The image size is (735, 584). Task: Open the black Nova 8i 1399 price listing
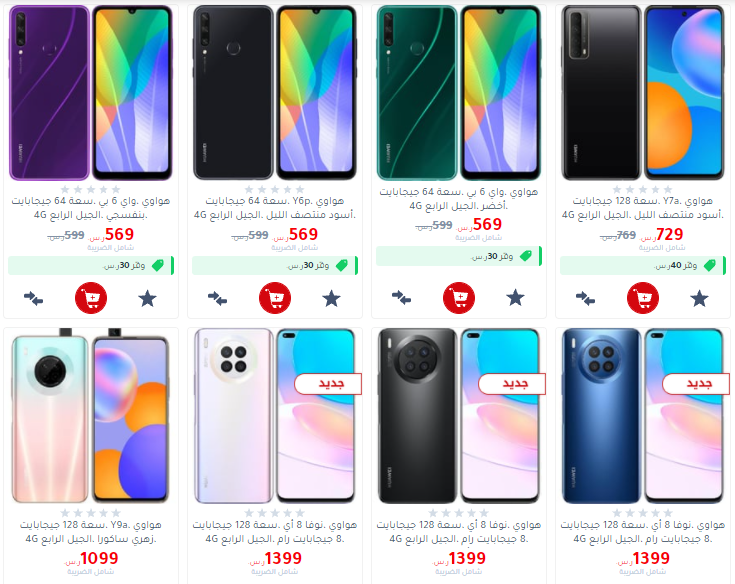click(459, 558)
